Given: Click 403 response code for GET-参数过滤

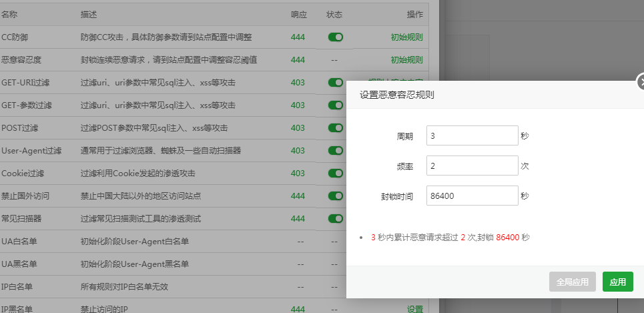Looking at the screenshot, I should point(298,105).
